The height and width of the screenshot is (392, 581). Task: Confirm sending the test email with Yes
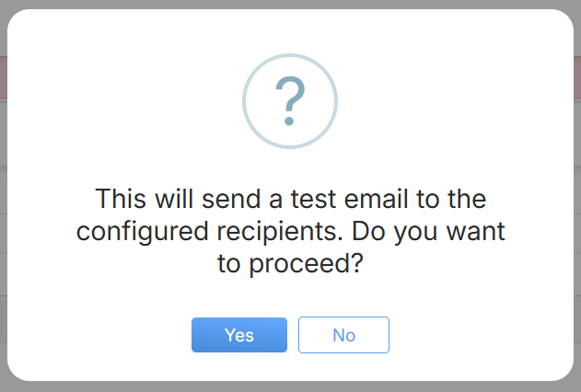(x=239, y=335)
